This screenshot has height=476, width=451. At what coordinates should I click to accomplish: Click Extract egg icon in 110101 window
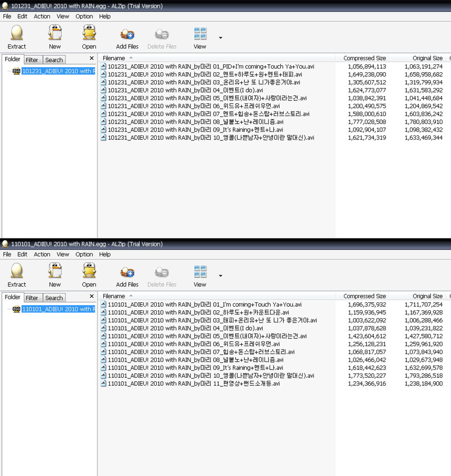point(17,271)
